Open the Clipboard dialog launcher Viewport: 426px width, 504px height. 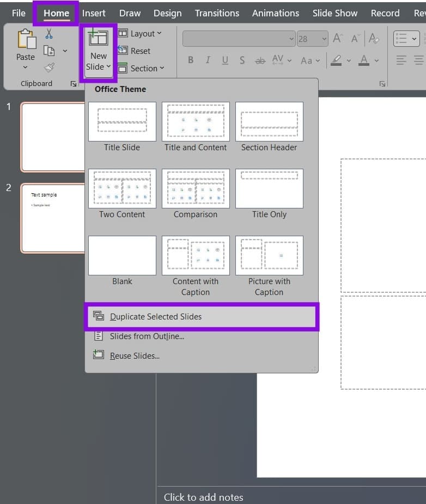[x=74, y=84]
